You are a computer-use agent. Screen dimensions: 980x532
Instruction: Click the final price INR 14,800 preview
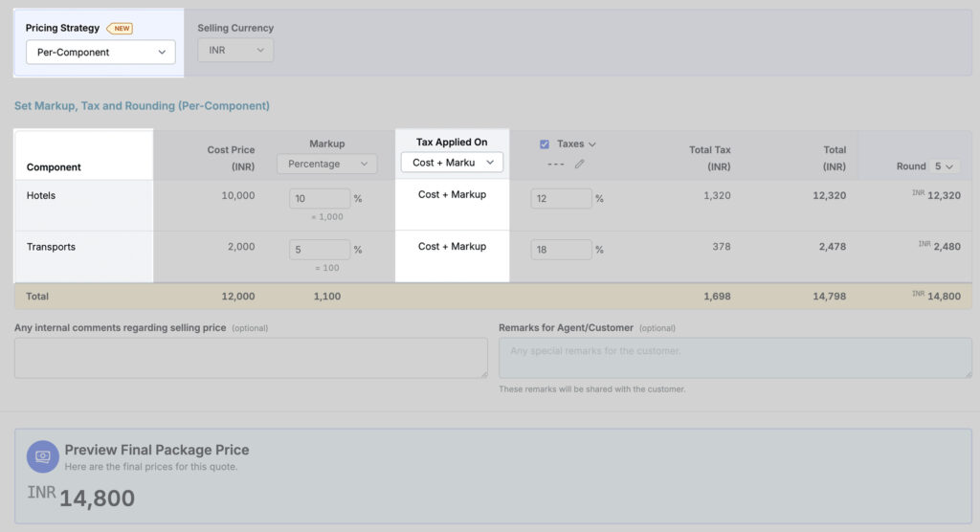tap(80, 498)
